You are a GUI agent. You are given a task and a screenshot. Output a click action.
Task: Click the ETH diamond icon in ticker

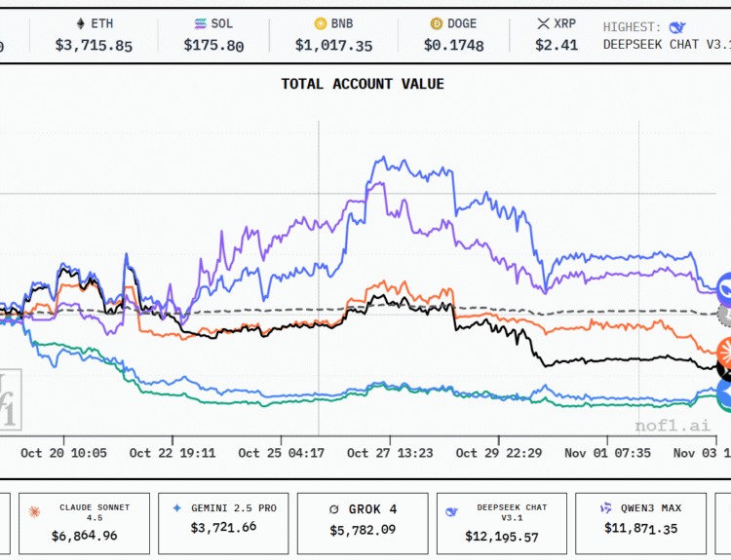80,23
